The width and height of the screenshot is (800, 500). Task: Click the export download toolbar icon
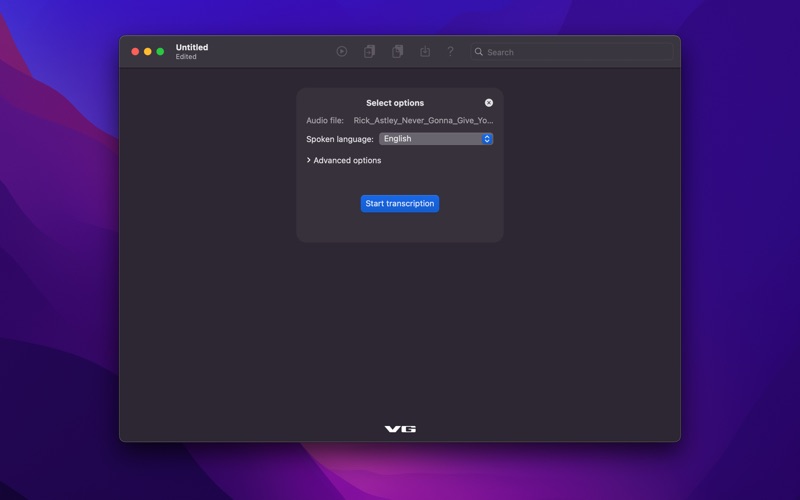pyautogui.click(x=425, y=52)
